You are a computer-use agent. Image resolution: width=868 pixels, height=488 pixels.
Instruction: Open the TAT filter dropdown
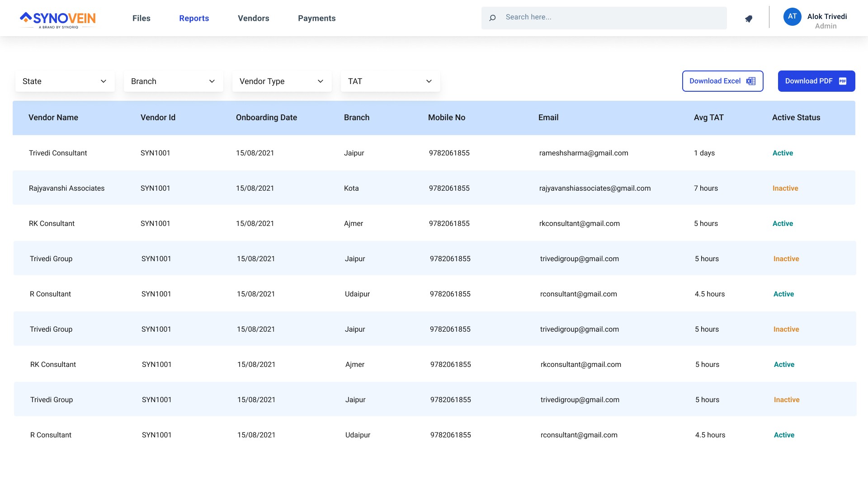(x=390, y=81)
